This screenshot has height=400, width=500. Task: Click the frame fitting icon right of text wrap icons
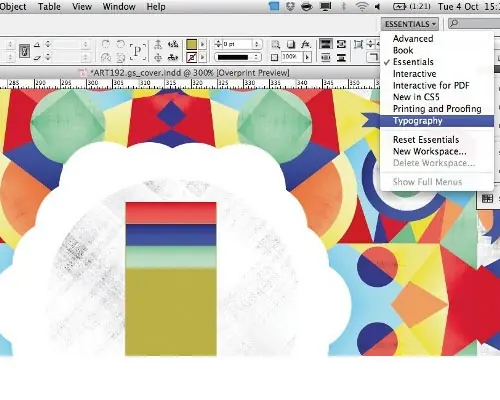tap(358, 44)
